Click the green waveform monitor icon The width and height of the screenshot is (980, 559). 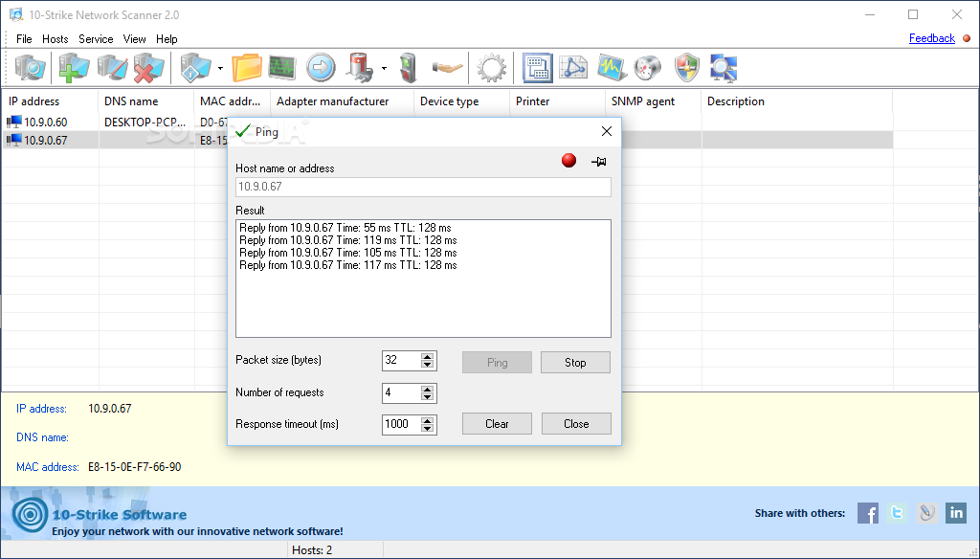point(282,68)
